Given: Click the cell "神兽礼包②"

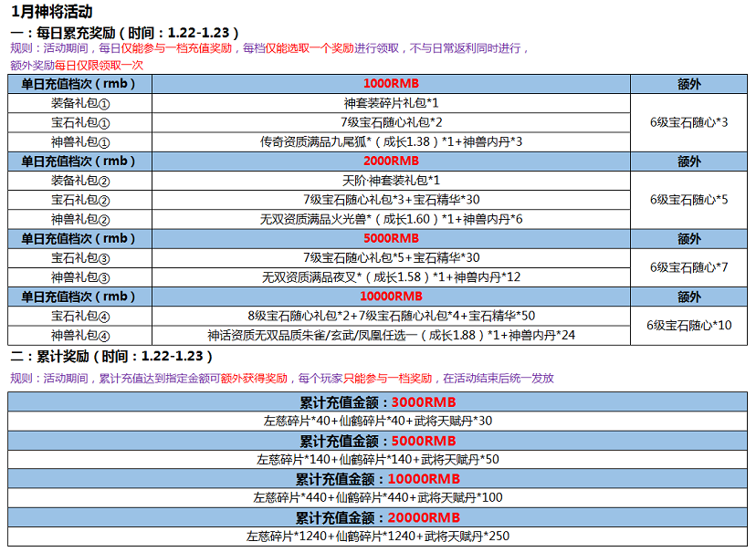Looking at the screenshot, I should [x=80, y=220].
